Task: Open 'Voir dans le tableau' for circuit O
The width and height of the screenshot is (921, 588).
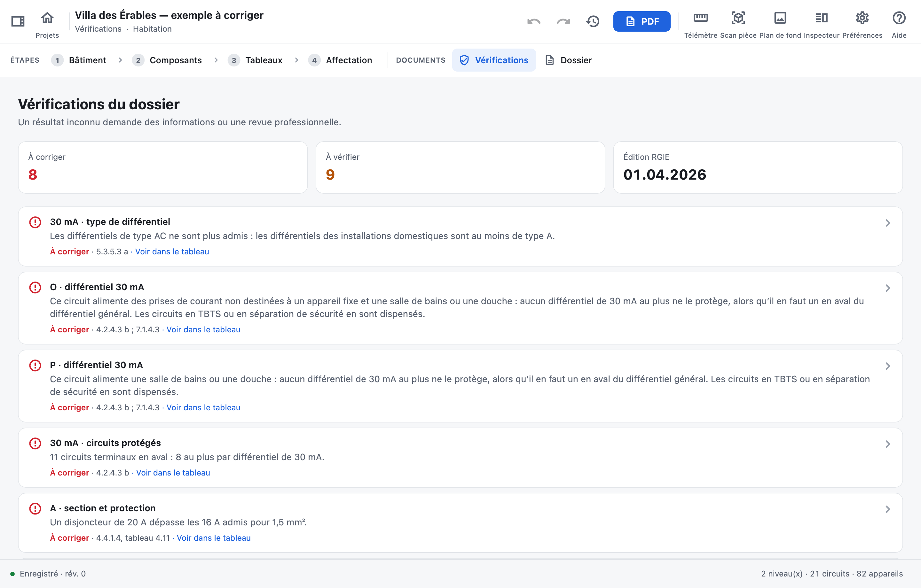Action: [203, 329]
